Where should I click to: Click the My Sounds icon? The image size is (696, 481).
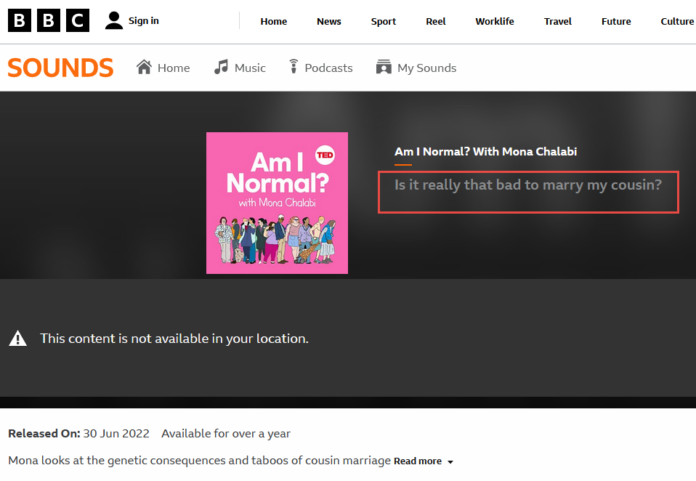point(384,67)
